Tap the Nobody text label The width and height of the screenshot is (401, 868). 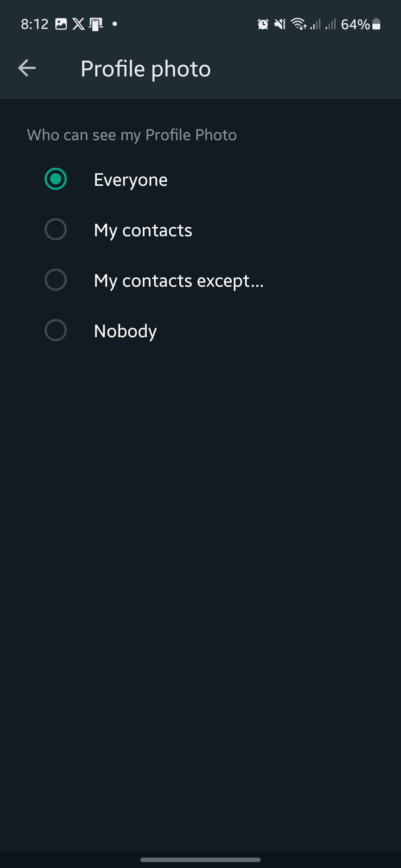pyautogui.click(x=125, y=331)
